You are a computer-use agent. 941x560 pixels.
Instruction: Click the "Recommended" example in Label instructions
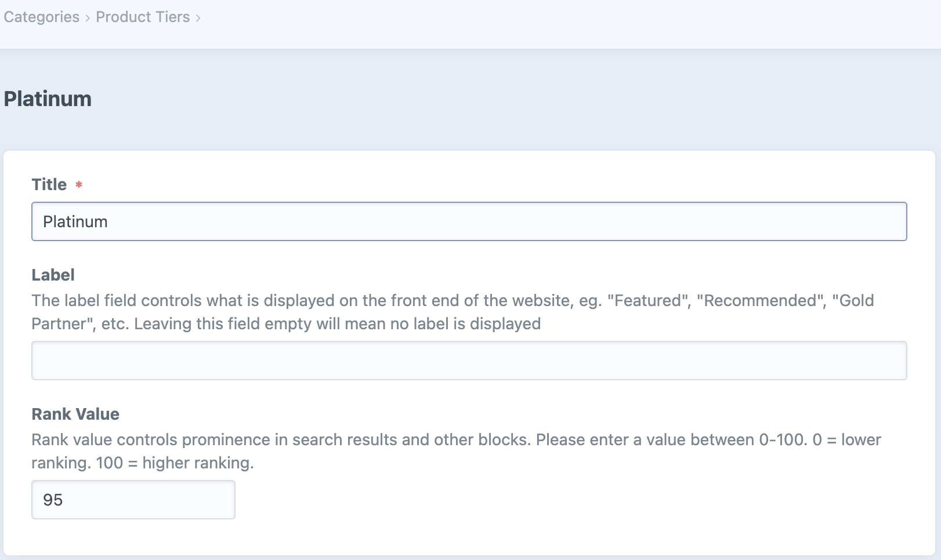coord(761,300)
